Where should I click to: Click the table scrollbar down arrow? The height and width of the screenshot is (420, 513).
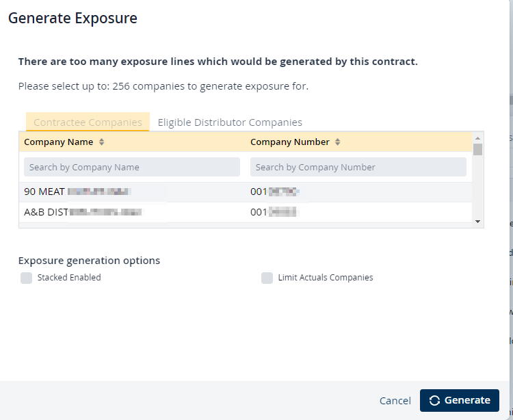[x=477, y=222]
